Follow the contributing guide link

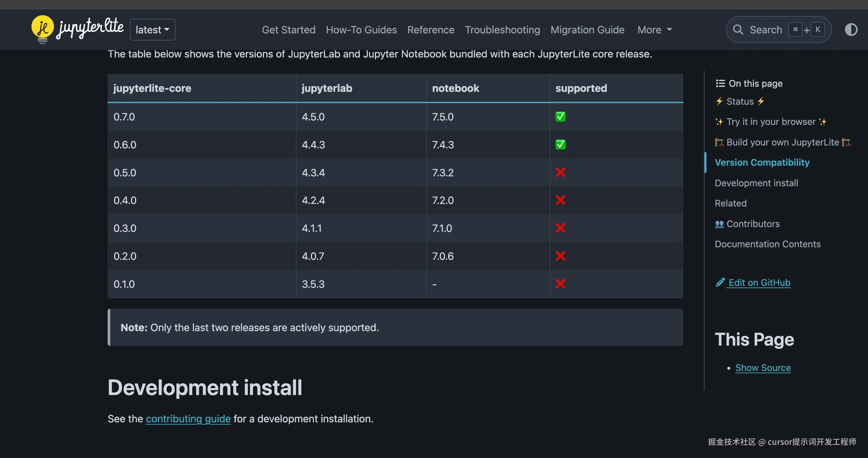click(x=188, y=418)
